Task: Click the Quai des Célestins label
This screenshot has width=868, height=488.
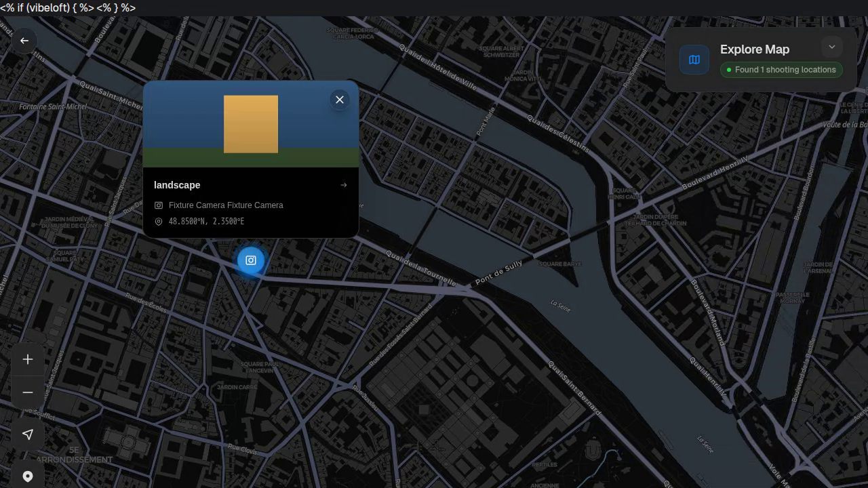Action: [558, 133]
